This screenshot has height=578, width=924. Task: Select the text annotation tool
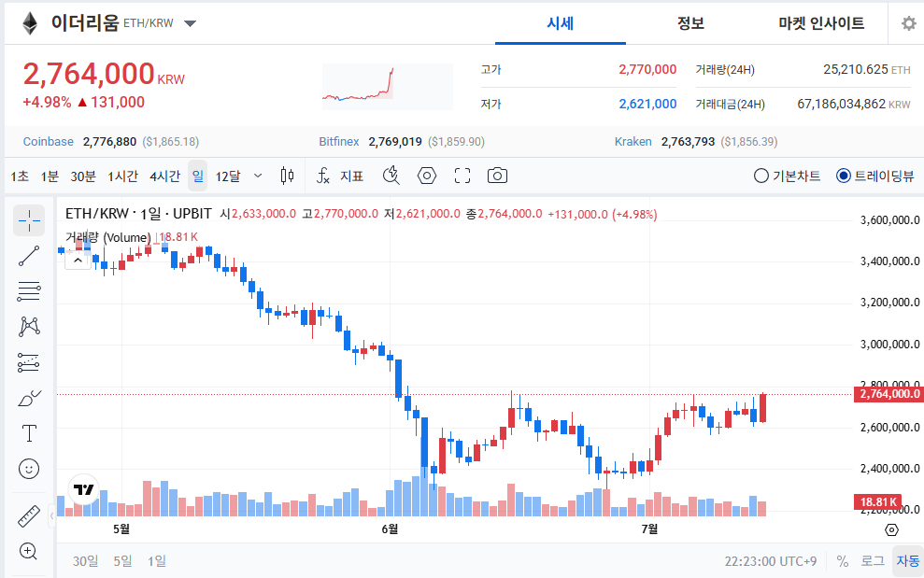(x=29, y=433)
